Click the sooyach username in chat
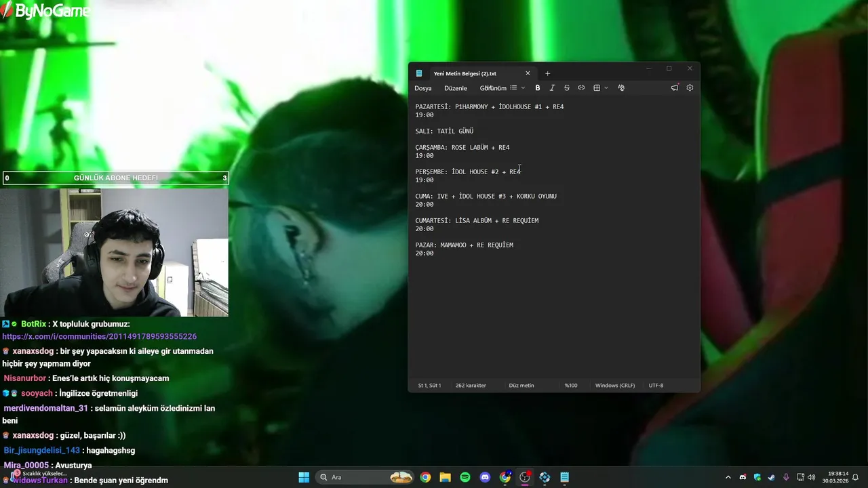 (37, 393)
